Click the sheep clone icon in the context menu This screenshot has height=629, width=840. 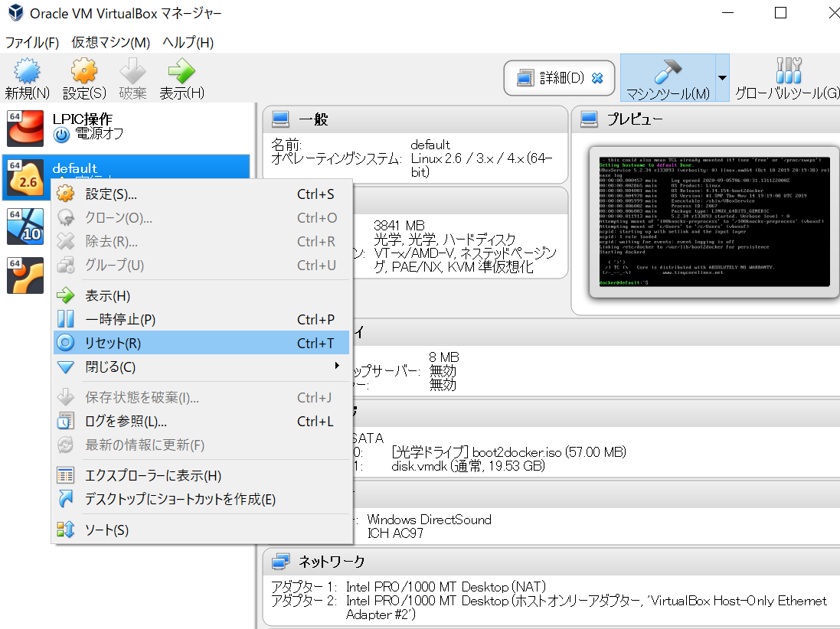click(x=66, y=218)
